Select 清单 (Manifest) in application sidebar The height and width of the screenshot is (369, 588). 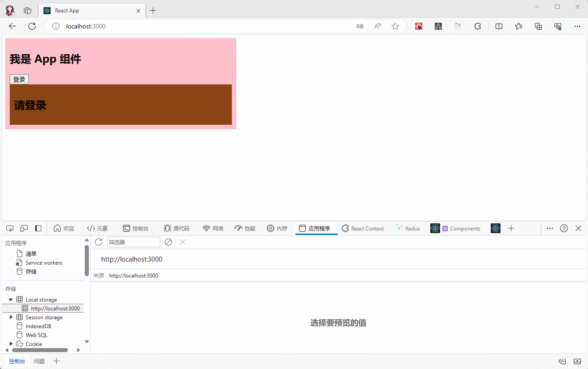coord(31,254)
